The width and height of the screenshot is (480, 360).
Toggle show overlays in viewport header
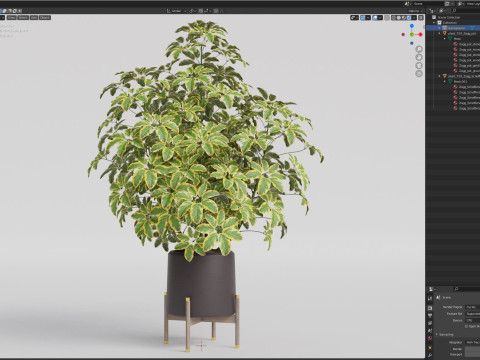pyautogui.click(x=375, y=18)
